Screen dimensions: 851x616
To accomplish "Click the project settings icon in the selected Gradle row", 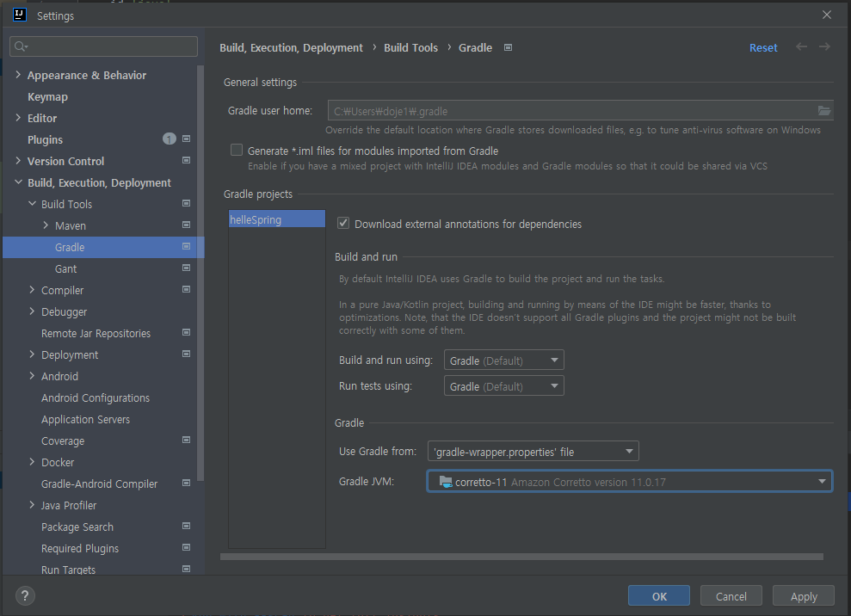I will coord(186,246).
